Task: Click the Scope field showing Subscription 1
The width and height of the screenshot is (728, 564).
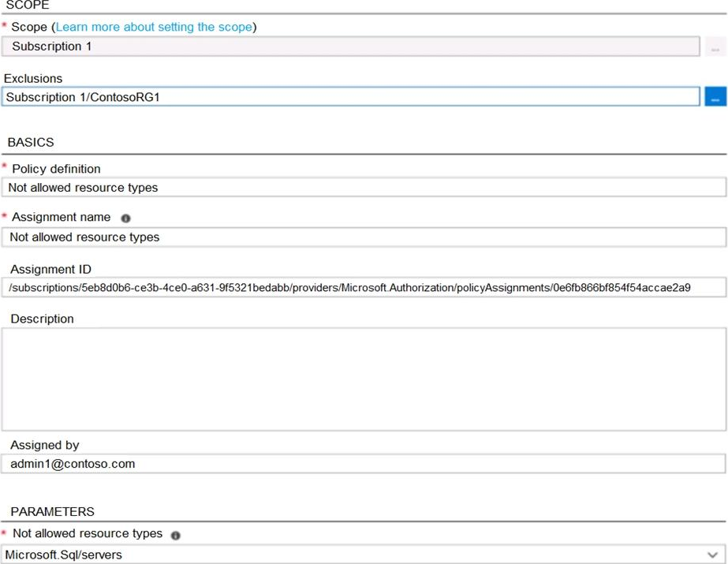Action: [x=350, y=47]
